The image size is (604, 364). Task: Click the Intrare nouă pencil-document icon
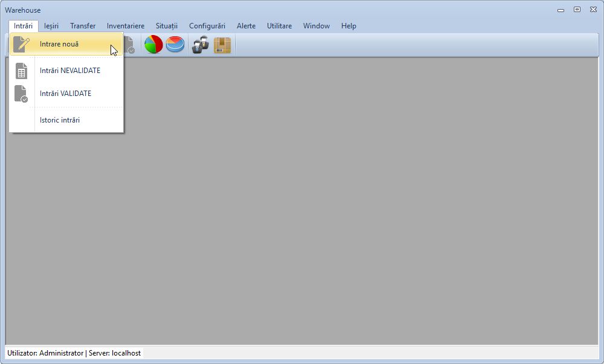[22, 44]
